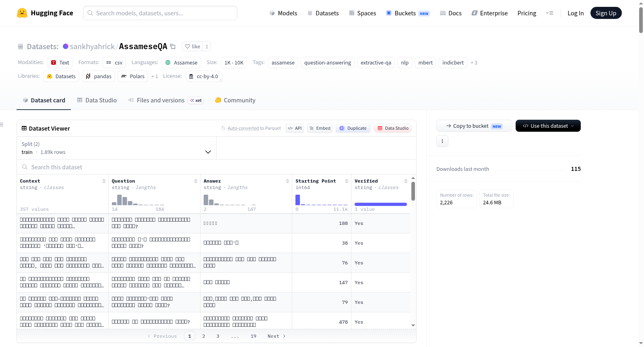Click the pandas library tag

pos(99,76)
